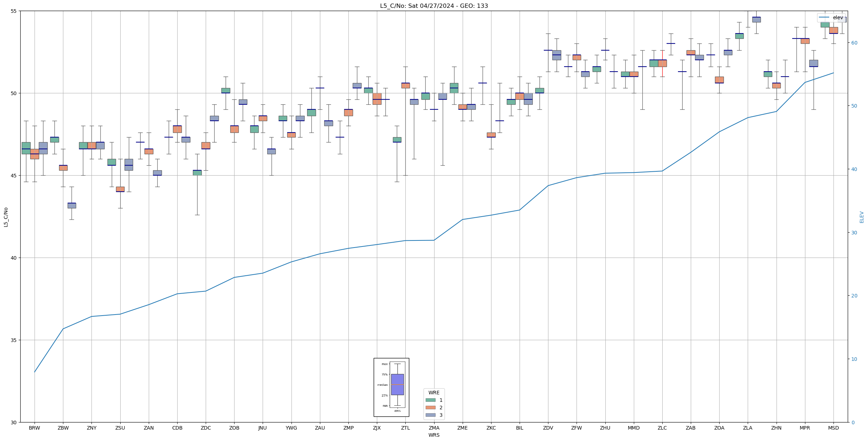Click the JNU x-axis label
The image size is (868, 441).
263,428
